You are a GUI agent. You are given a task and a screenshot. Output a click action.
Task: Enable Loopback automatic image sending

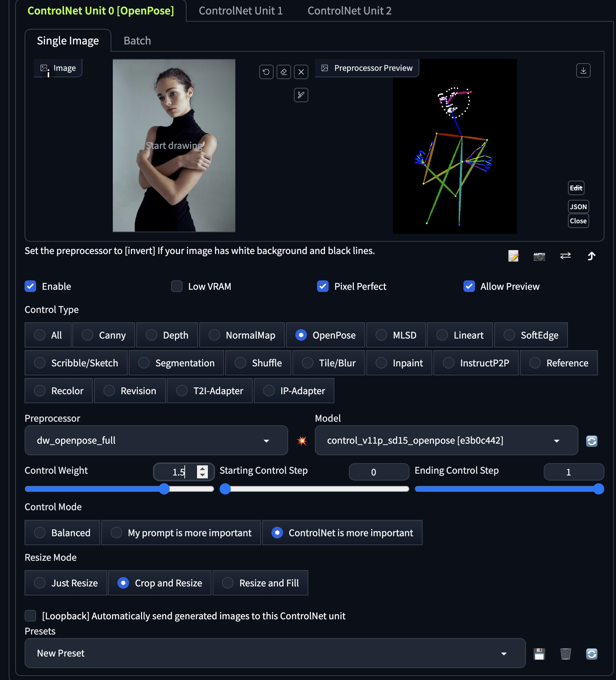(x=30, y=616)
